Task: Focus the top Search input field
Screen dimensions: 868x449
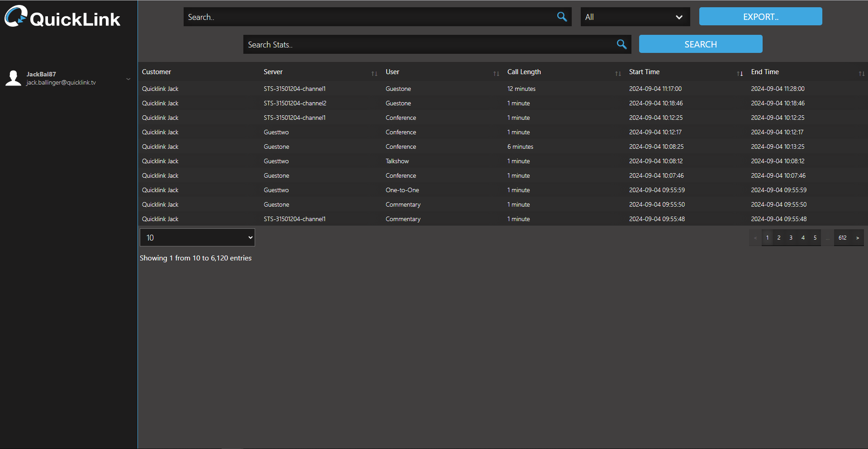Action: [x=369, y=17]
